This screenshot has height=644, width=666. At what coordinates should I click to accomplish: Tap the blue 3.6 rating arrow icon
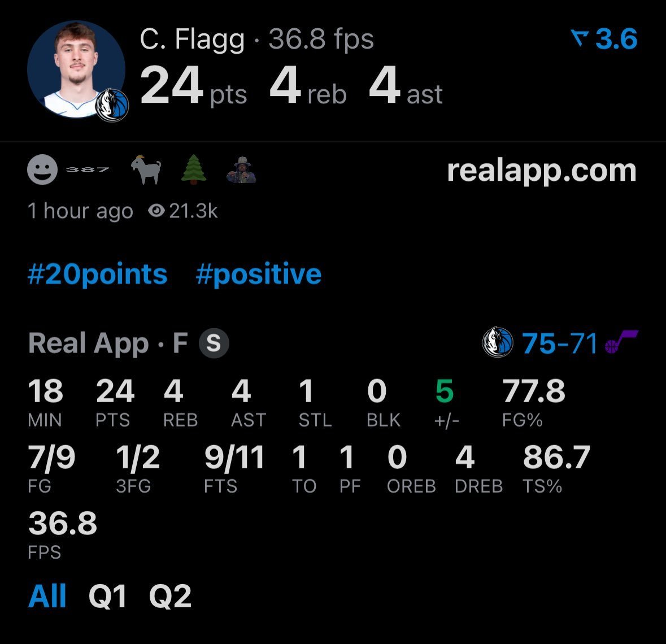point(580,38)
